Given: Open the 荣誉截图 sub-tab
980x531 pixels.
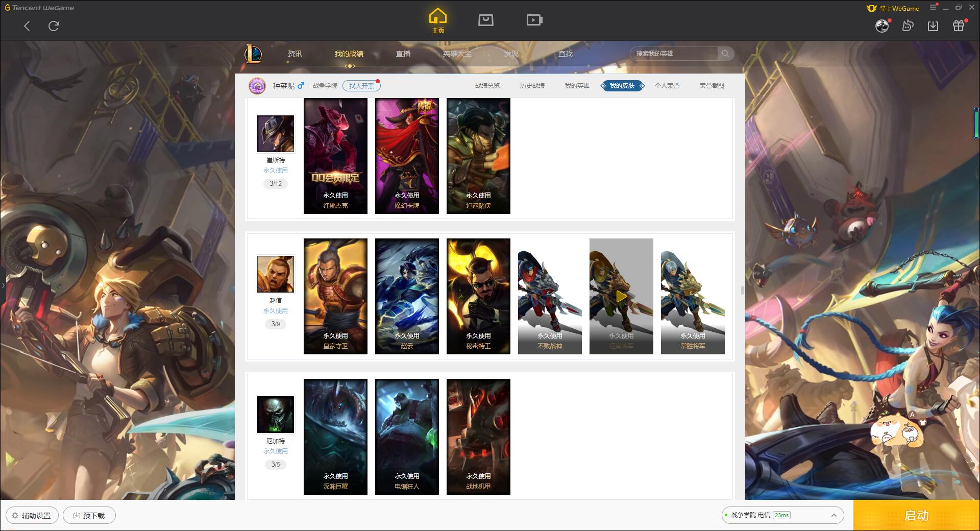Looking at the screenshot, I should (x=712, y=86).
